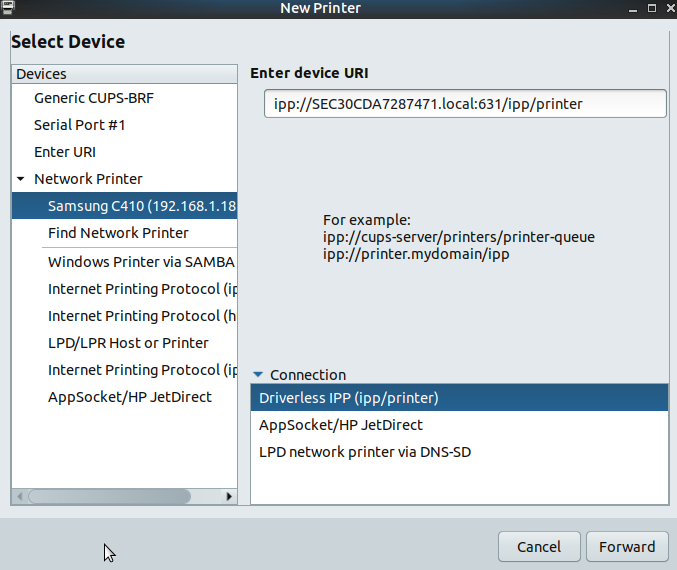677x570 pixels.
Task: Select the Samsung C410 printer
Action: 141,206
